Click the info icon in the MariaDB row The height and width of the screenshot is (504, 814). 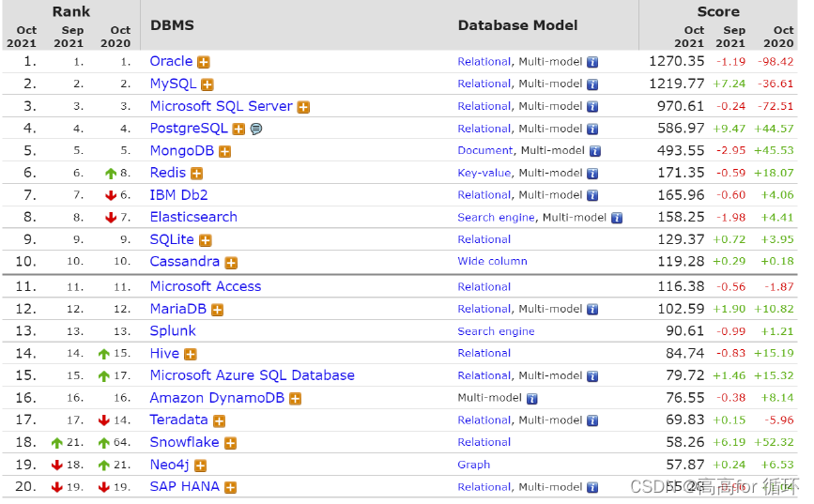point(592,310)
